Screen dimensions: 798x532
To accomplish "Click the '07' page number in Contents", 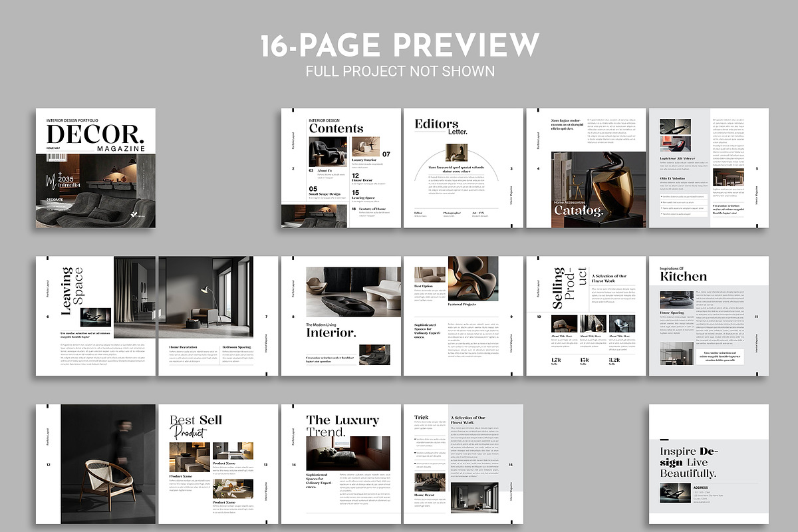I will coord(386,154).
